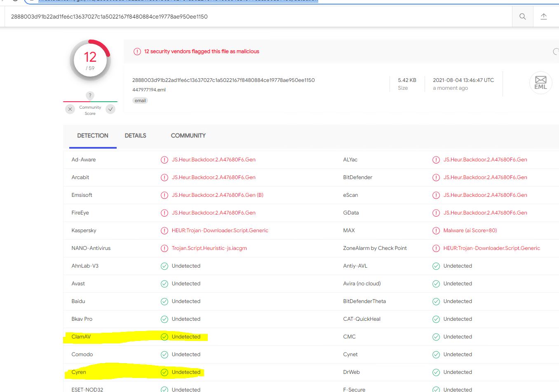Click the ZoneAlarm by Check Point vendor name
The height and width of the screenshot is (392, 559).
[375, 248]
